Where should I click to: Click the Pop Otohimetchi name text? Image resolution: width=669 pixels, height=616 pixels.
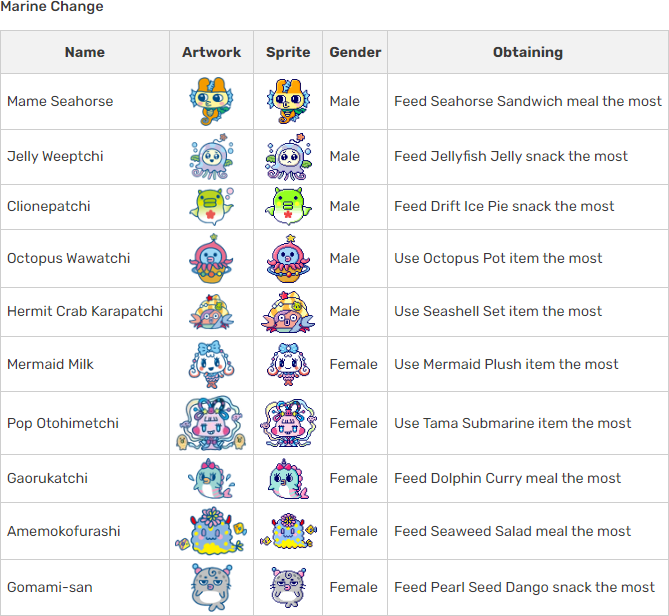[x=63, y=423]
